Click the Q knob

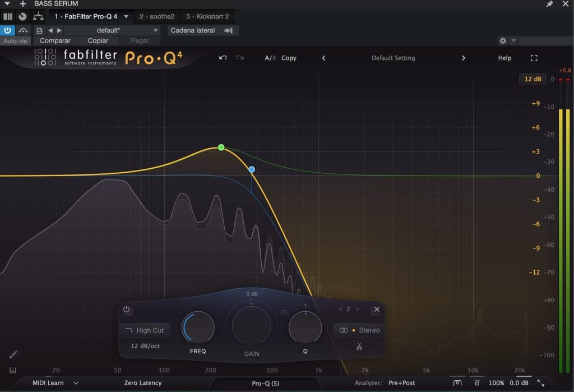305,327
